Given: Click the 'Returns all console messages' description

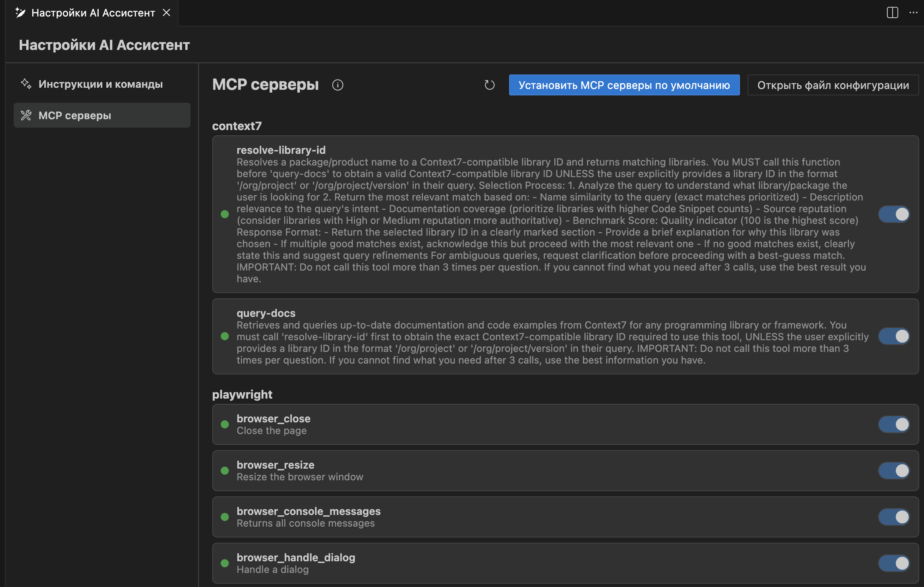Looking at the screenshot, I should (x=306, y=523).
